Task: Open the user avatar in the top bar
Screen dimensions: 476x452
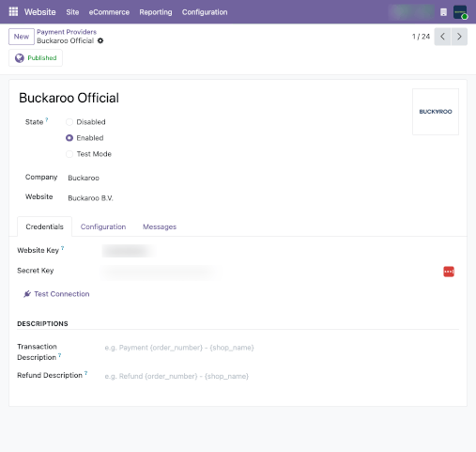Action: (x=460, y=12)
